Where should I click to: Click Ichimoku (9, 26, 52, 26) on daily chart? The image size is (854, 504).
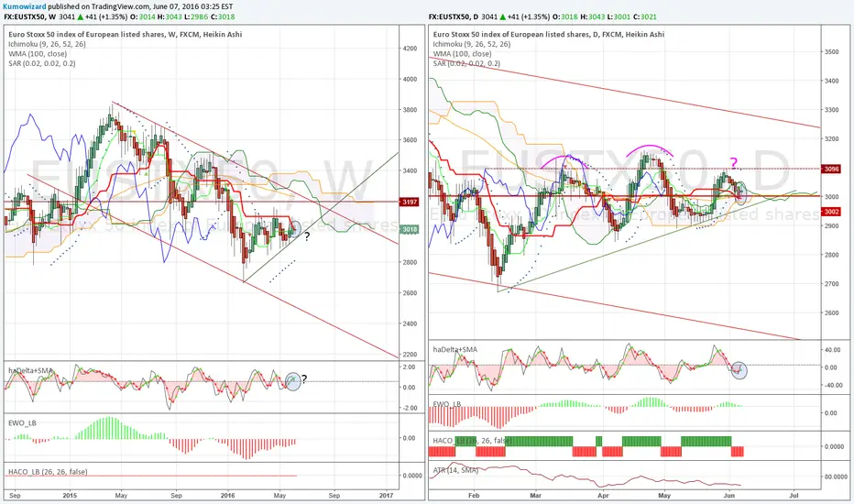coord(472,44)
